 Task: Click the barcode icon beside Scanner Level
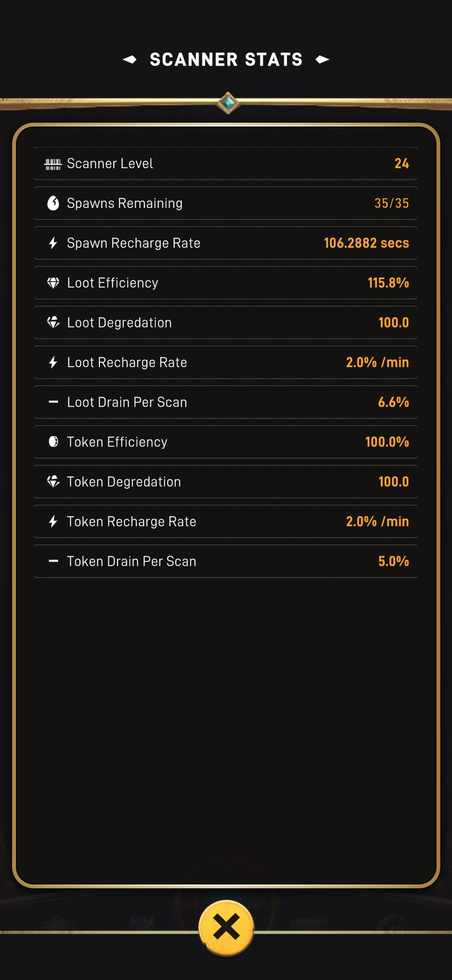(x=53, y=164)
